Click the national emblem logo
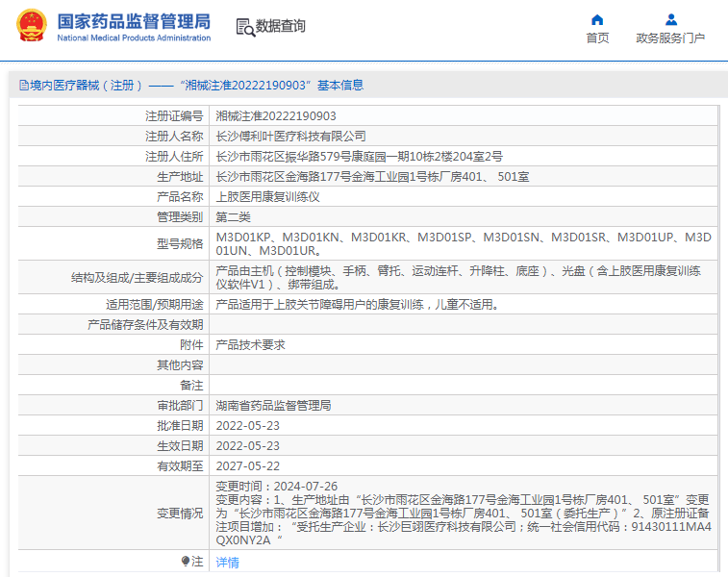 click(x=32, y=26)
